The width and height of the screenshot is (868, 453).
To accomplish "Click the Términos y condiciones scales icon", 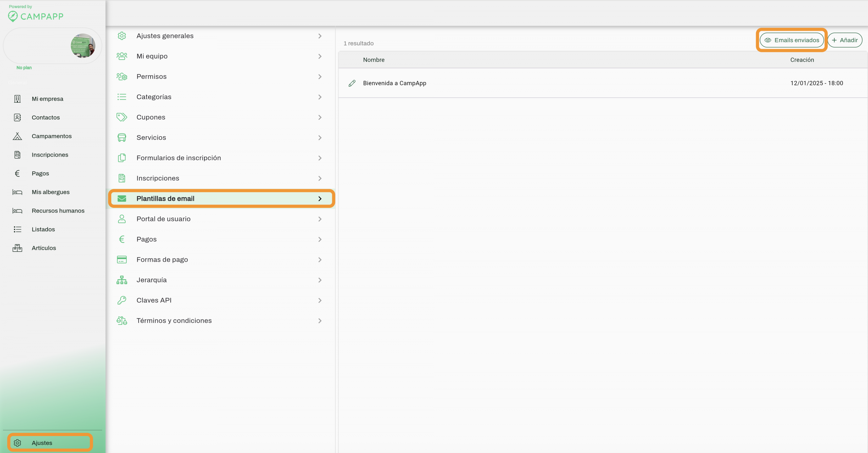I will (122, 321).
